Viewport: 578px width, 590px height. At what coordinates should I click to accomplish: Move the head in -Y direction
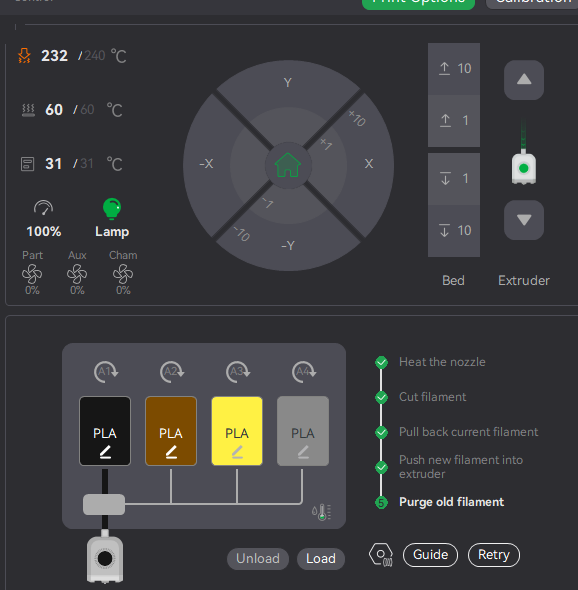(x=288, y=245)
